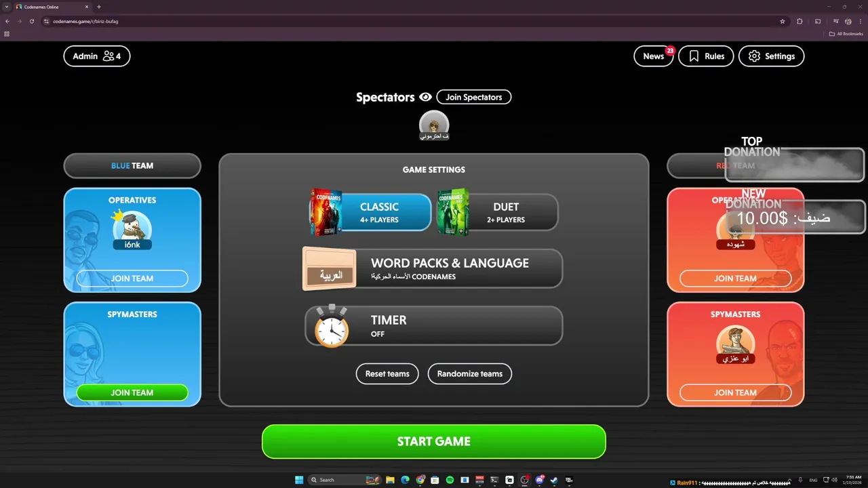Viewport: 868px width, 488px height.
Task: Open a new browser tab
Action: (x=99, y=7)
